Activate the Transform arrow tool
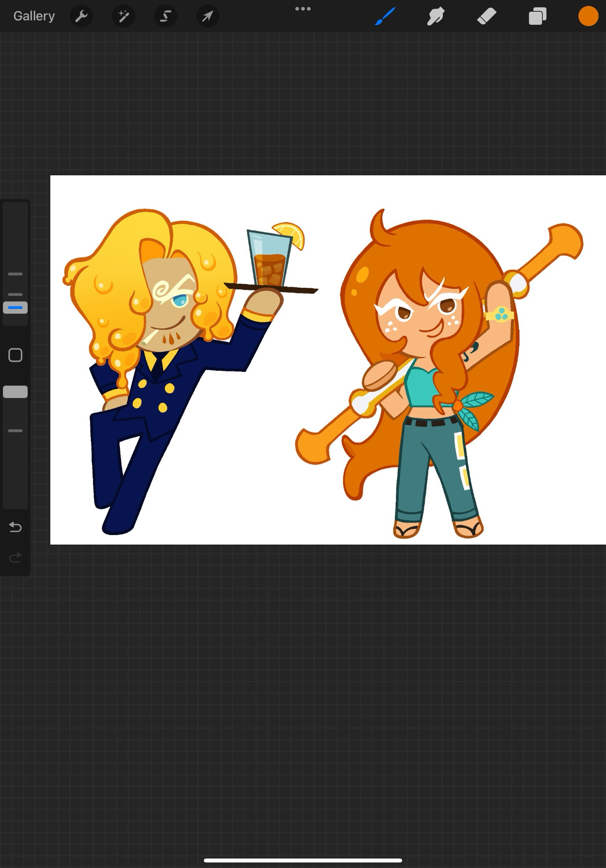The width and height of the screenshot is (606, 868). (207, 16)
